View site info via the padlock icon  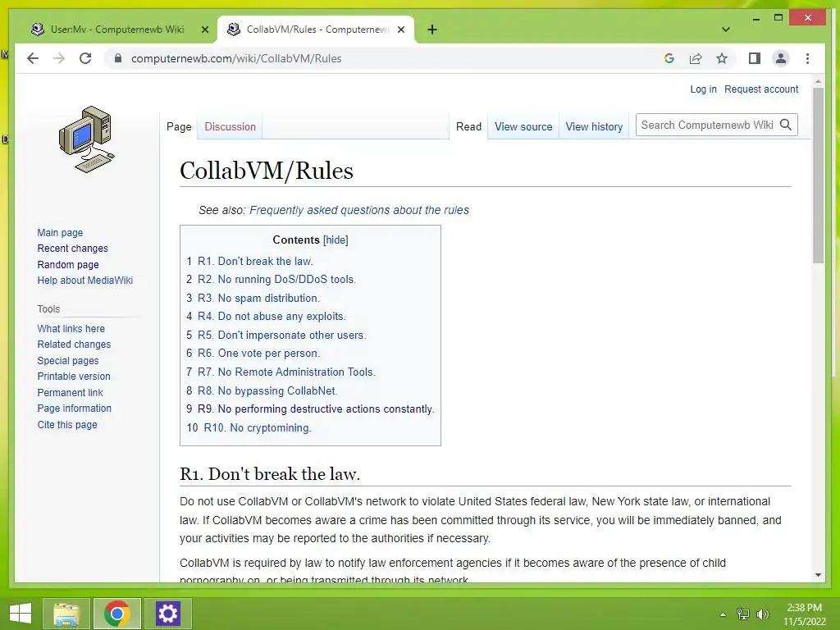118,58
